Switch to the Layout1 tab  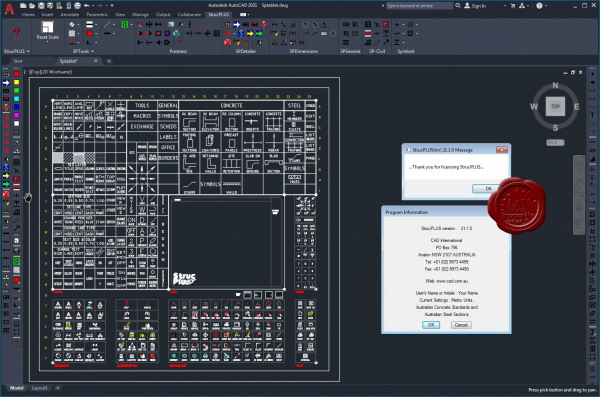[x=40, y=388]
